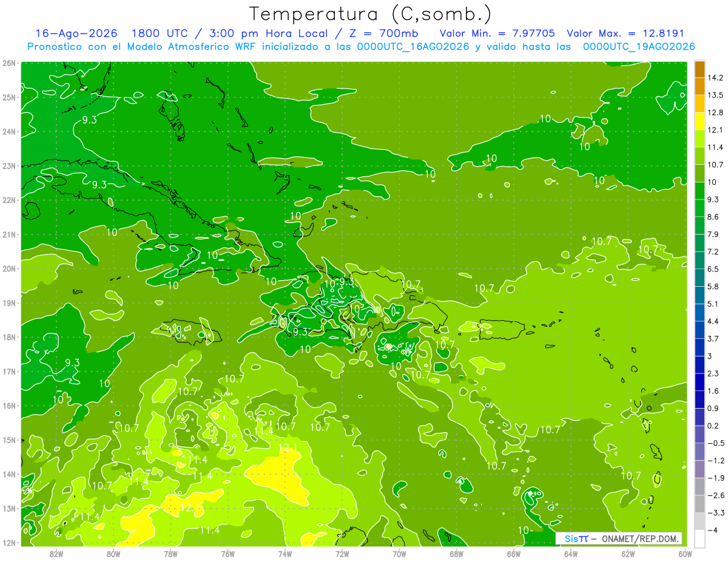
Task: Click the "19N" latitude axis label
Action: tap(9, 303)
